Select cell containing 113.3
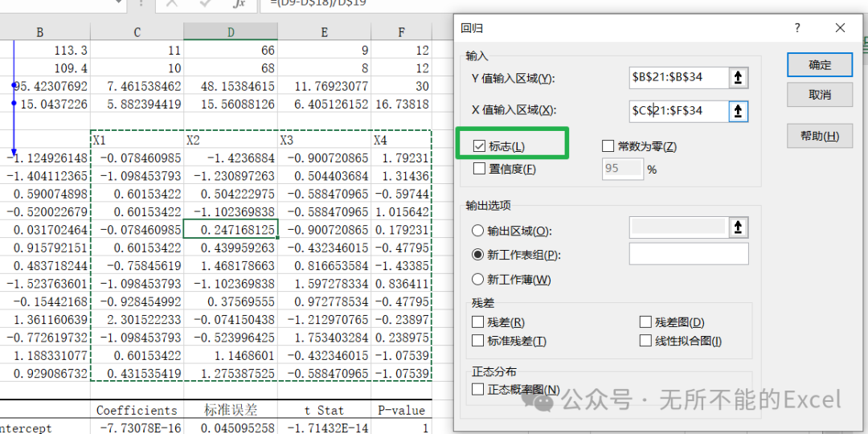 [x=45, y=51]
